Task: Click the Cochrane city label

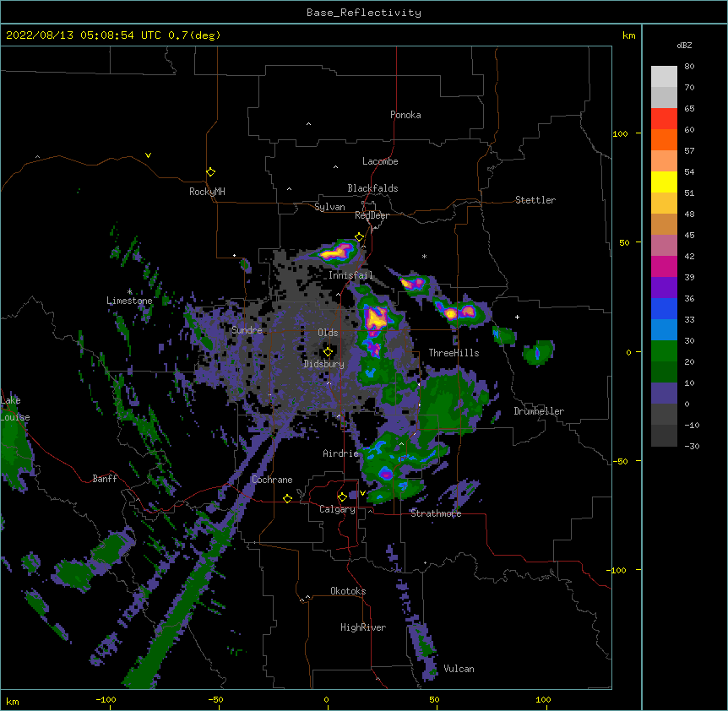Action: click(272, 480)
